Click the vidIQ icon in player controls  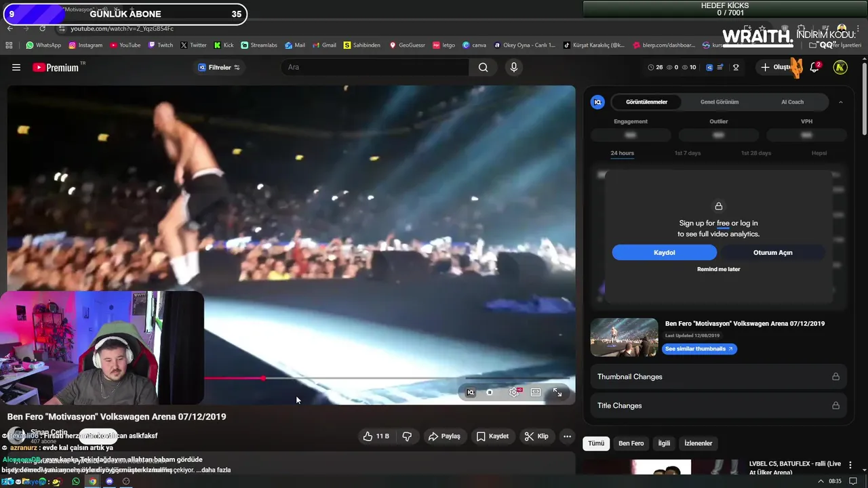pos(471,392)
